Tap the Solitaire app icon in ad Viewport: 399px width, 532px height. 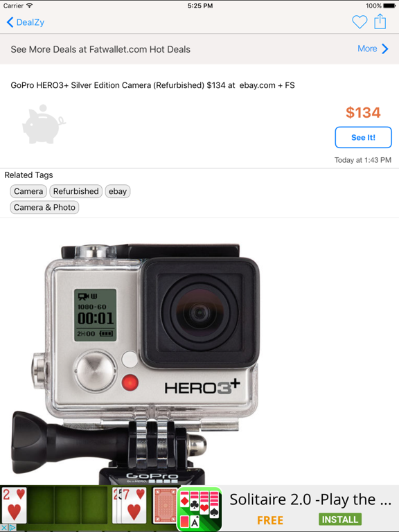point(199,508)
